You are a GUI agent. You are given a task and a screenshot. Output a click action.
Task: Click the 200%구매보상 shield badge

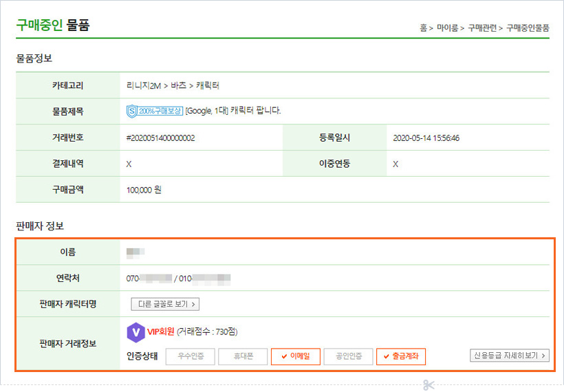(155, 111)
